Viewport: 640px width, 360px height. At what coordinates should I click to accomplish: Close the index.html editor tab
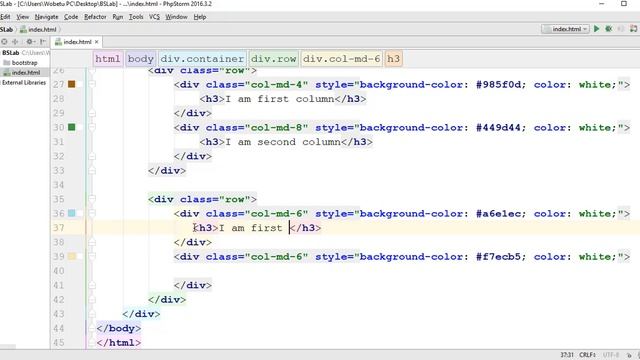97,42
